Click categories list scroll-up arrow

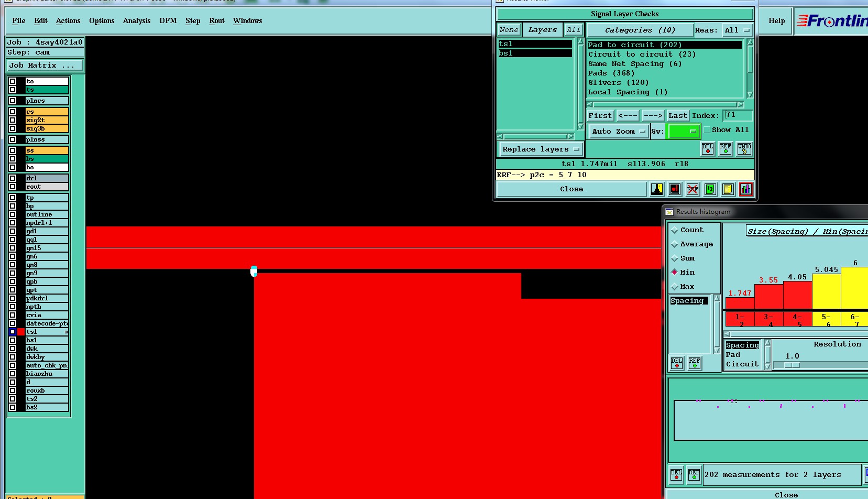tap(750, 42)
